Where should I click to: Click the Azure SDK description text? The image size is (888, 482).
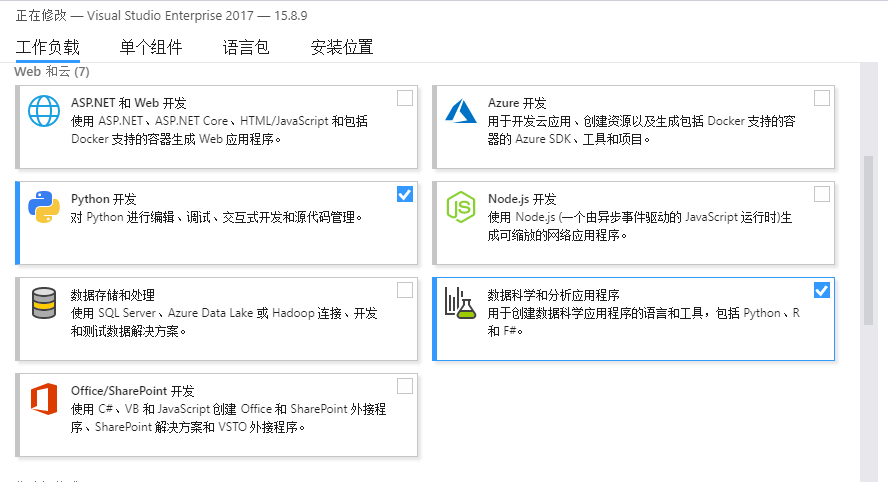(641, 130)
